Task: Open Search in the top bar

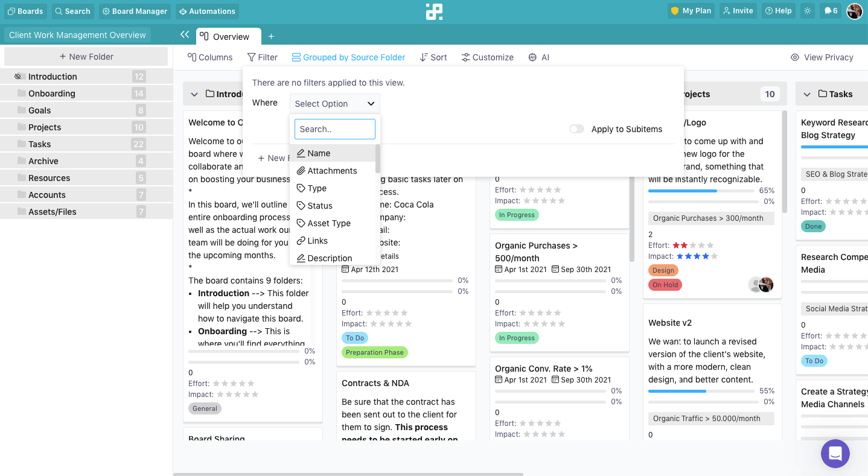Action: click(72, 11)
